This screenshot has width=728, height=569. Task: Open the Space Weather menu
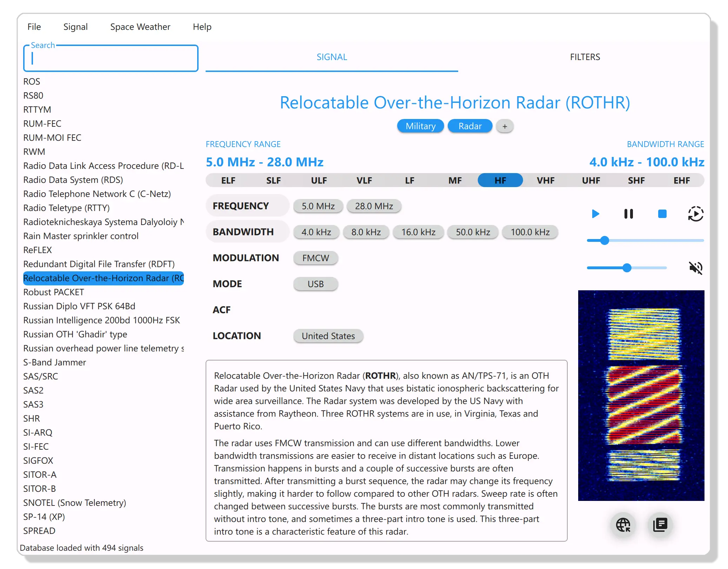140,27
